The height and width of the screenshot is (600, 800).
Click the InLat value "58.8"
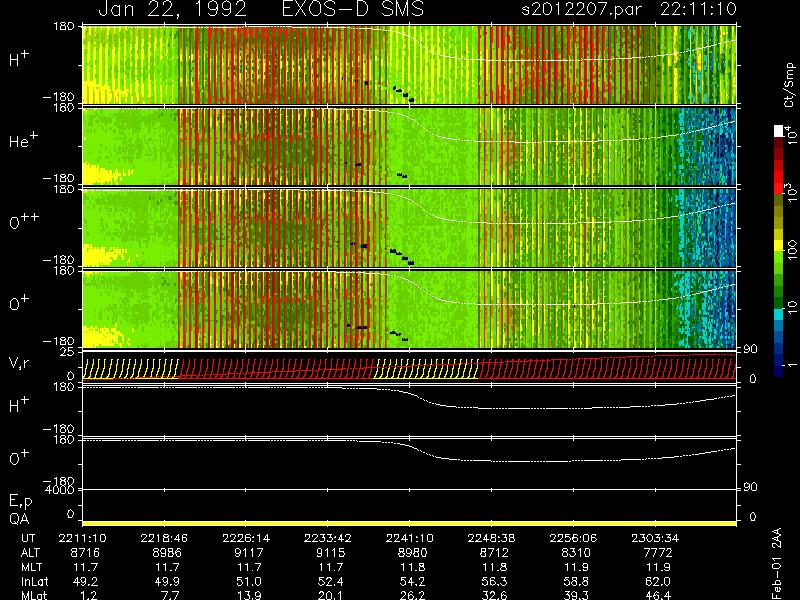click(x=576, y=581)
